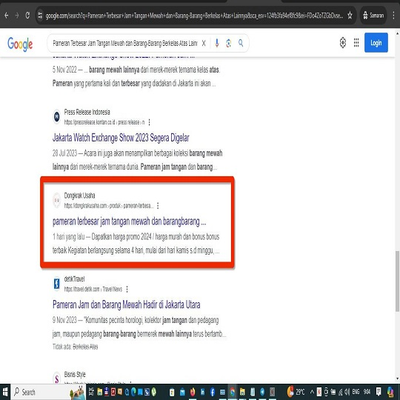The width and height of the screenshot is (400, 400).
Task: Start voice search with microphone icon
Action: tap(217, 43)
